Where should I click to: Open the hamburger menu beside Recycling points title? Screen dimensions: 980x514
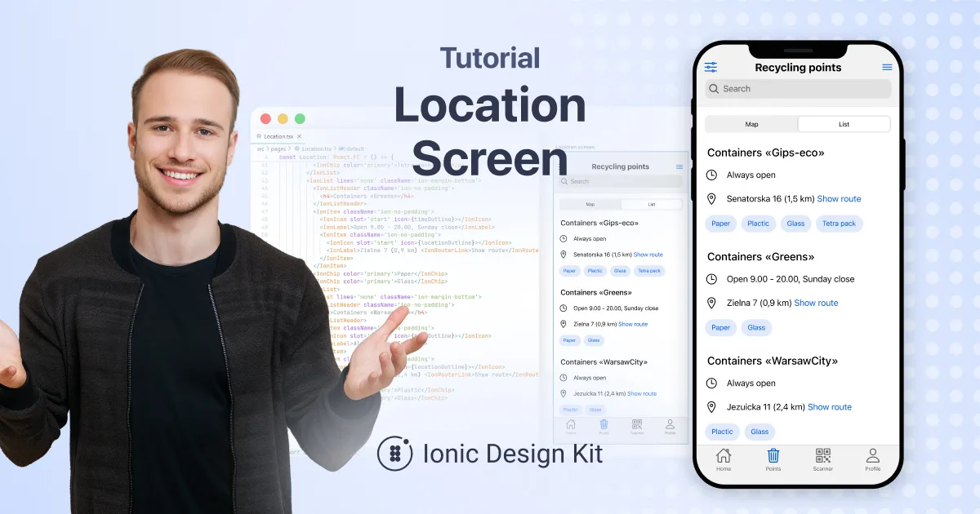point(887,67)
